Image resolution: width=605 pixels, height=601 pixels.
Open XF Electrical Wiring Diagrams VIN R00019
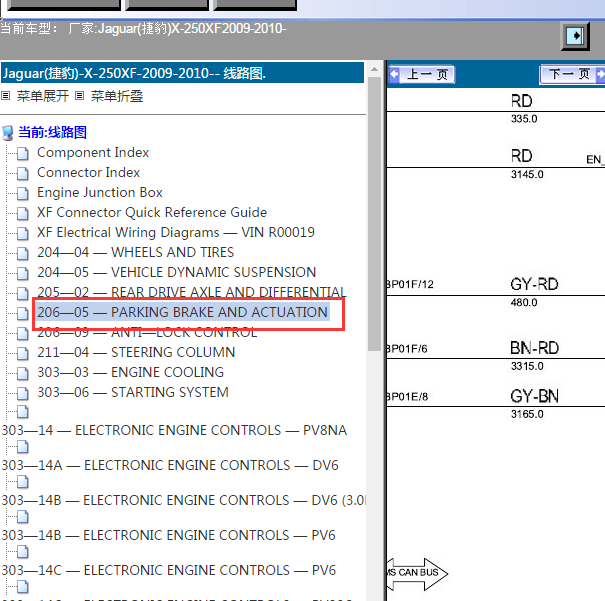click(x=176, y=232)
